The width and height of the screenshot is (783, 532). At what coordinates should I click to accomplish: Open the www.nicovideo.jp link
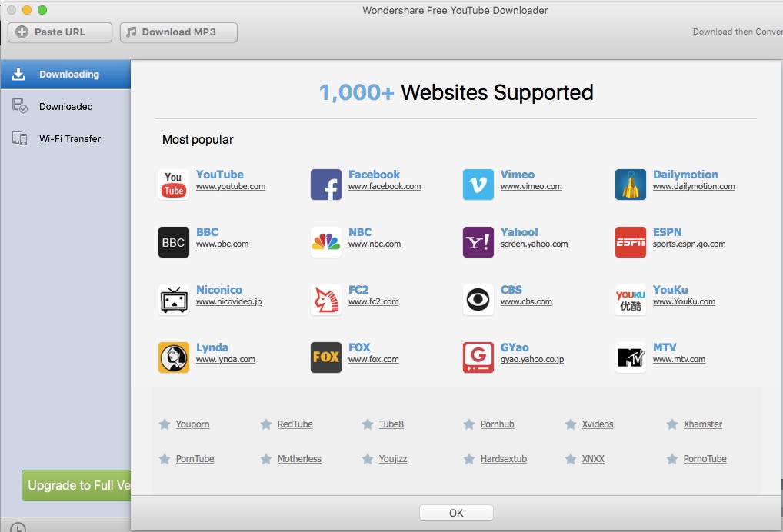(x=228, y=301)
